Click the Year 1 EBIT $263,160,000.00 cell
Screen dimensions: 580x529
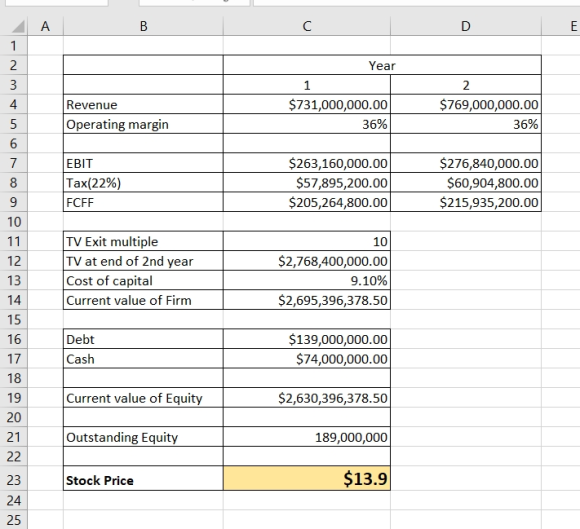click(x=307, y=163)
